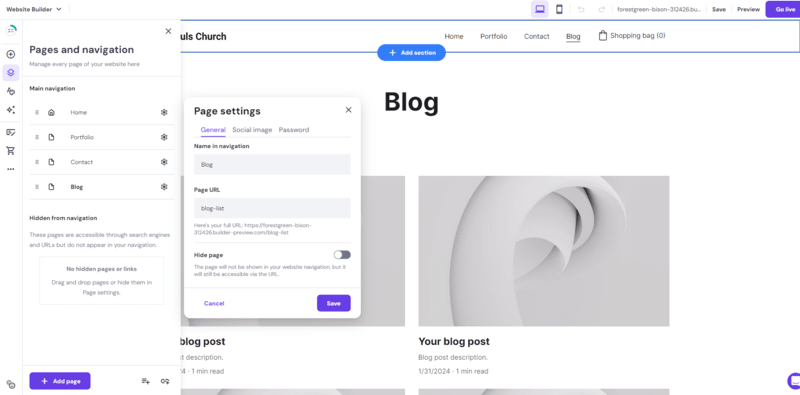Open the chat support bubble icon
Image resolution: width=800 pixels, height=395 pixels.
pos(793,381)
